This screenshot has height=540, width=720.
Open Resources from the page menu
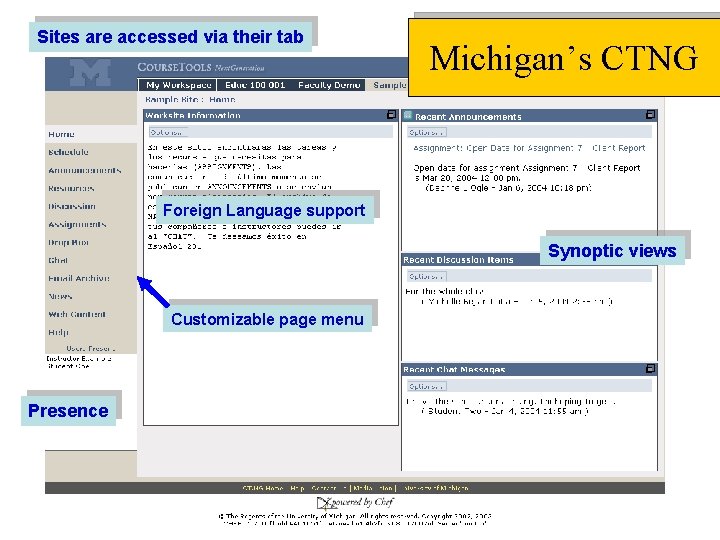[71, 188]
